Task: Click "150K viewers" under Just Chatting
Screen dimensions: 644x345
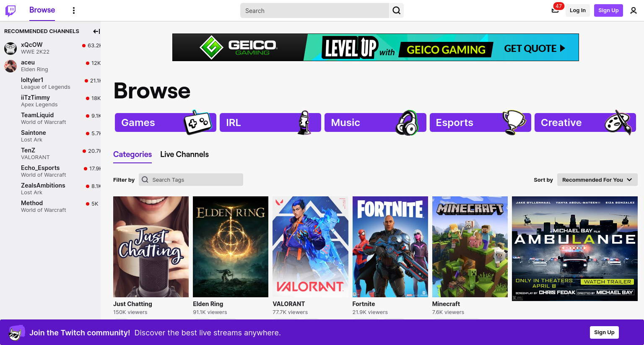Action: point(130,312)
